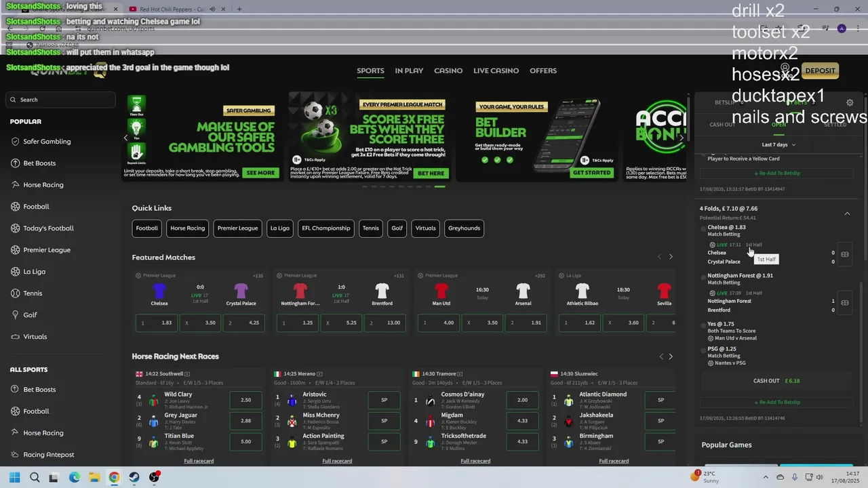This screenshot has height=488, width=868.
Task: Show previous promotional banner
Action: (125, 138)
